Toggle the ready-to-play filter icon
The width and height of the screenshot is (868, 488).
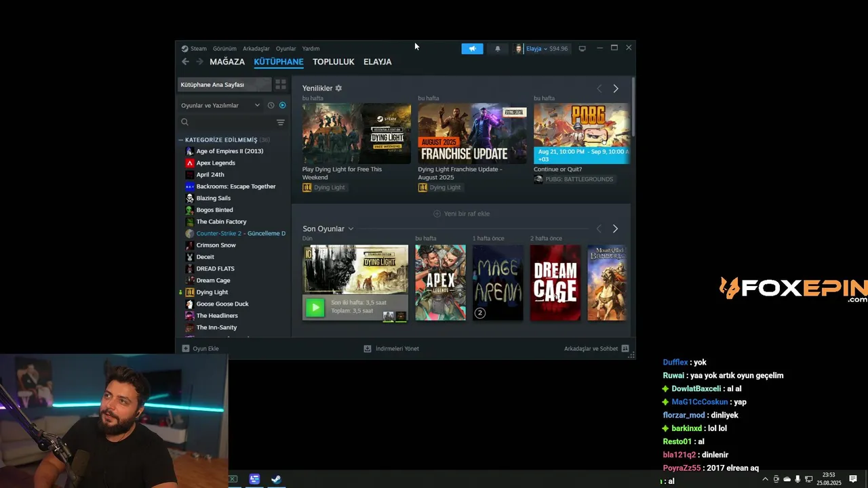[282, 105]
